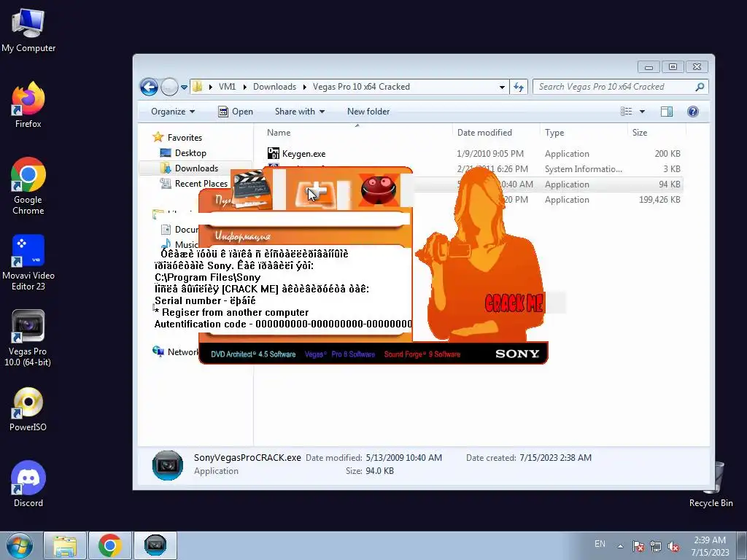Click Open in the Explorer toolbar
The height and width of the screenshot is (560, 747).
(236, 112)
